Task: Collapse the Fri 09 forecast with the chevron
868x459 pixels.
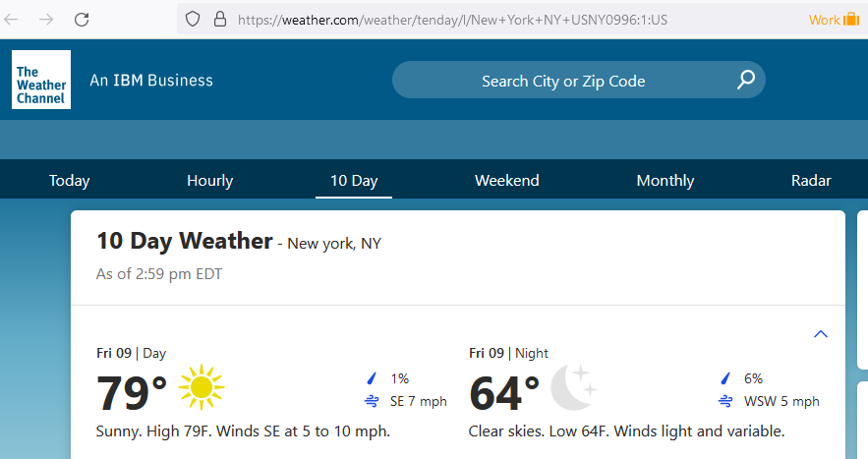Action: pyautogui.click(x=821, y=334)
